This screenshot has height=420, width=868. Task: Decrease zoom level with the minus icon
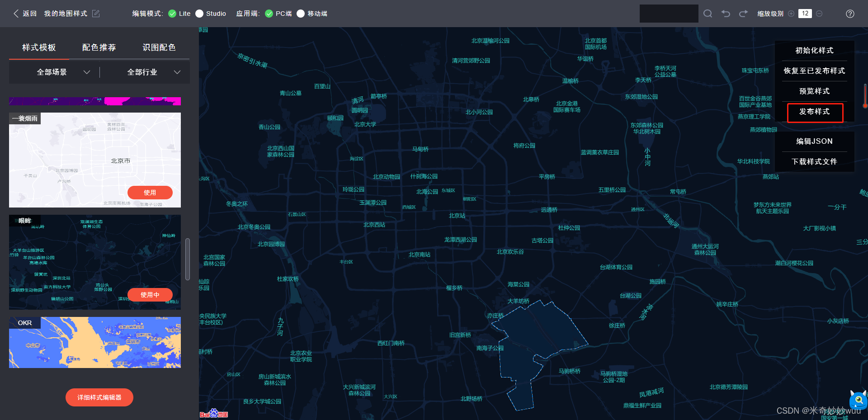click(x=819, y=14)
